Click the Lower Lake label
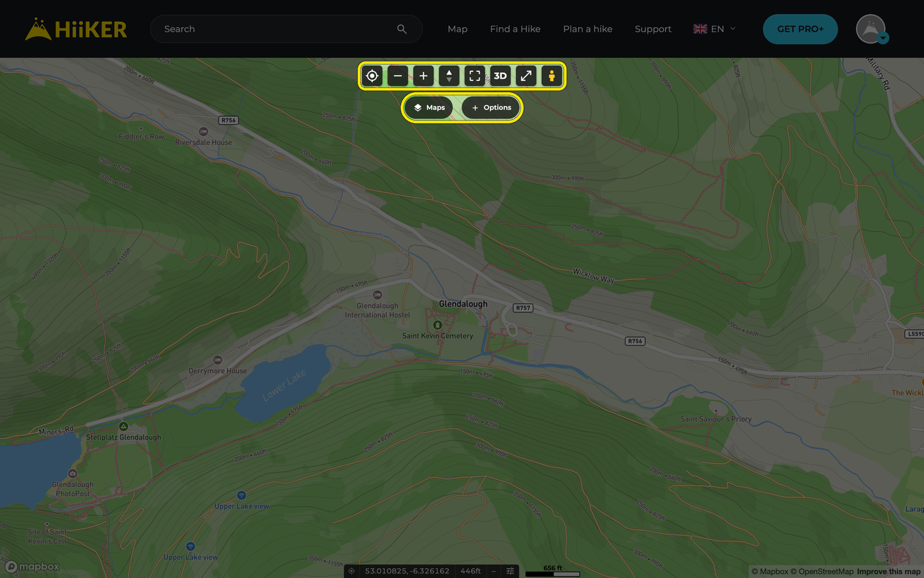 coord(284,385)
